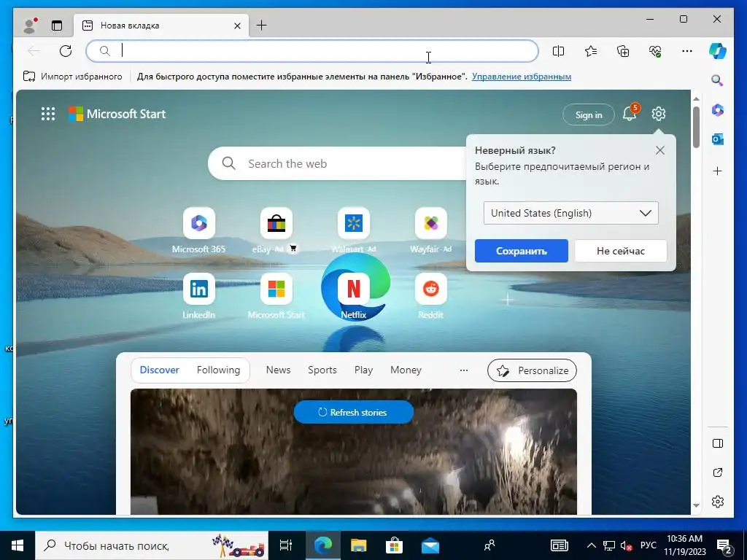Viewport: 747px width, 560px height.
Task: Click the Сохранить button
Action: pyautogui.click(x=521, y=251)
